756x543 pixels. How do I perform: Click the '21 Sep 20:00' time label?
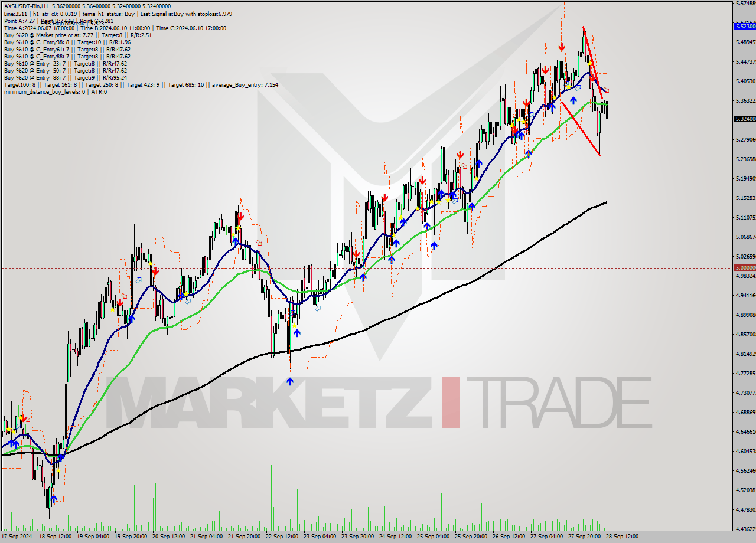tap(245, 537)
